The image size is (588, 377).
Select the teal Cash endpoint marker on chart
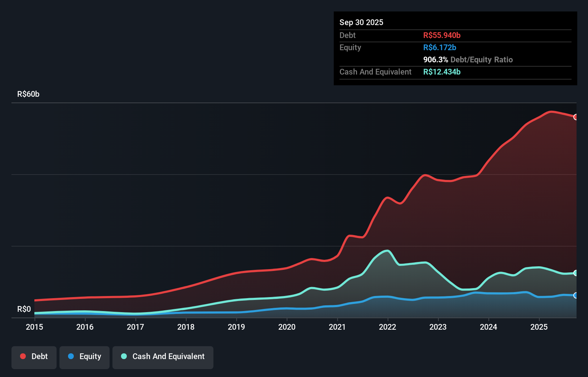click(x=576, y=273)
